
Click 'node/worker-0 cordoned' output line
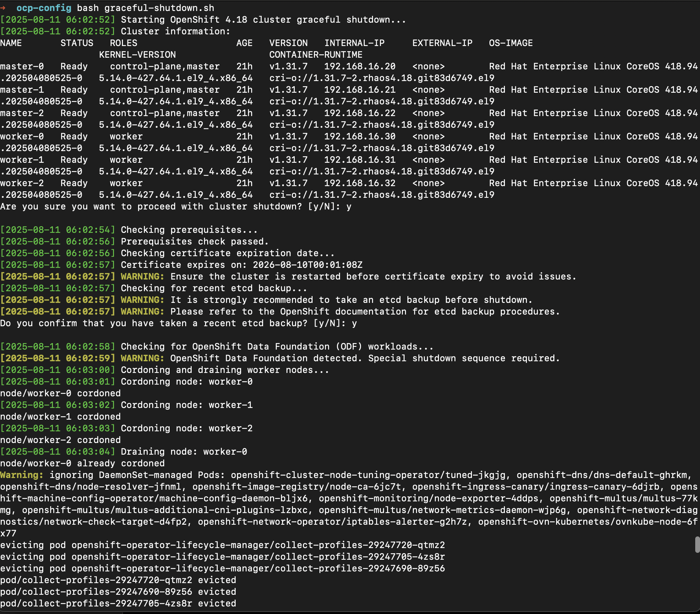(x=60, y=393)
